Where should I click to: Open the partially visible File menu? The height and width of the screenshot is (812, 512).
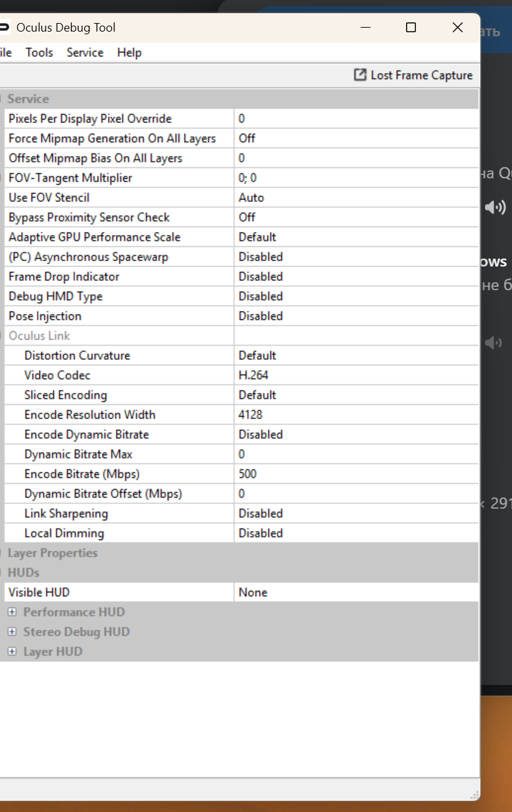pyautogui.click(x=6, y=53)
